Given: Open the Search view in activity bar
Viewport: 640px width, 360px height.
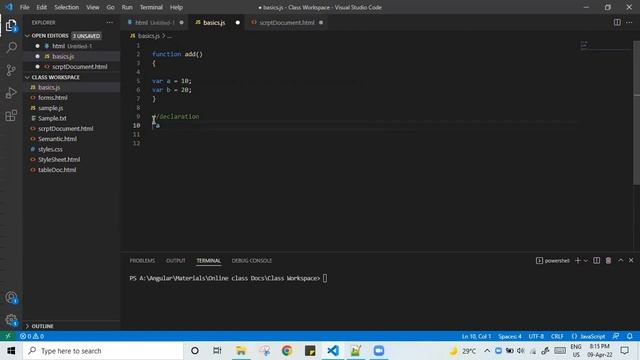Looking at the screenshot, I should tap(11, 47).
